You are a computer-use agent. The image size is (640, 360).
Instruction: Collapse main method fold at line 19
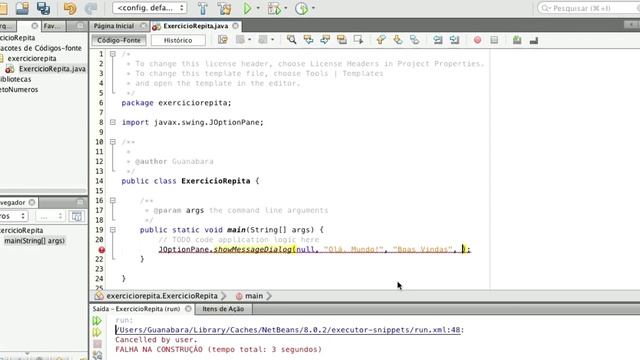(113, 230)
